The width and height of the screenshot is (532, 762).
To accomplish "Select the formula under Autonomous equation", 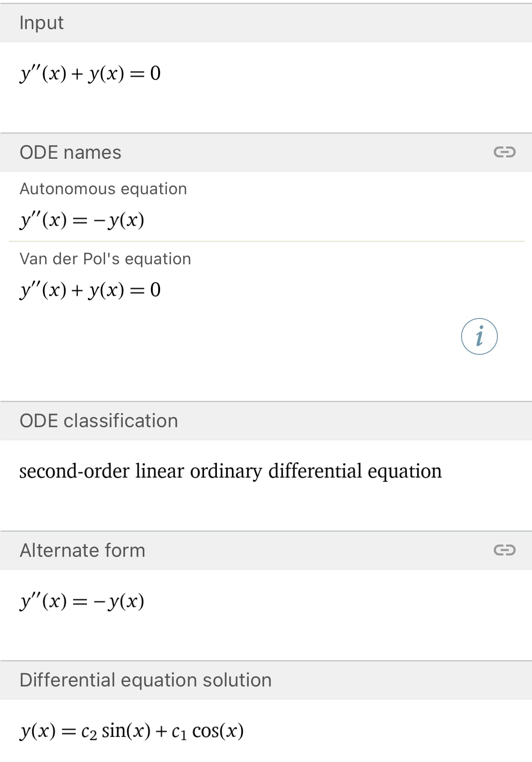I will [82, 220].
